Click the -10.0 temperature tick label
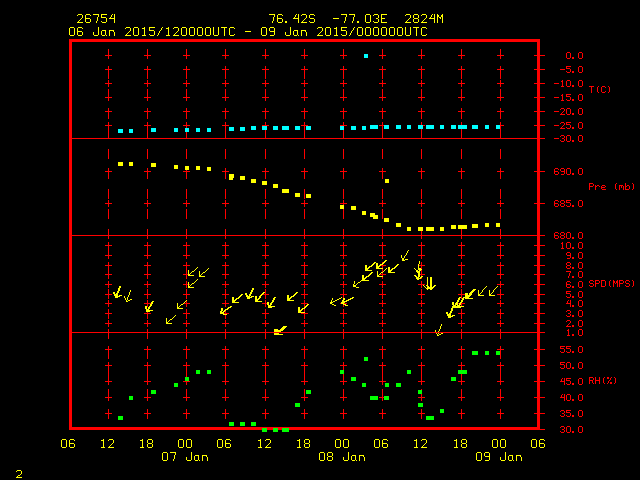 click(x=569, y=84)
